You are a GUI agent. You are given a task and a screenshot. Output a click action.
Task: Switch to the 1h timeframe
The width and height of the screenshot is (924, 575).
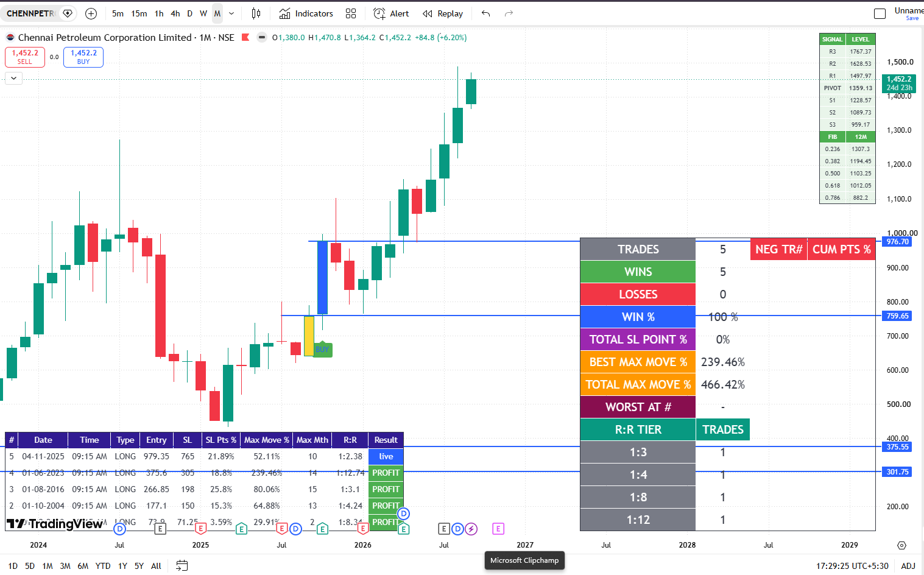pos(159,13)
